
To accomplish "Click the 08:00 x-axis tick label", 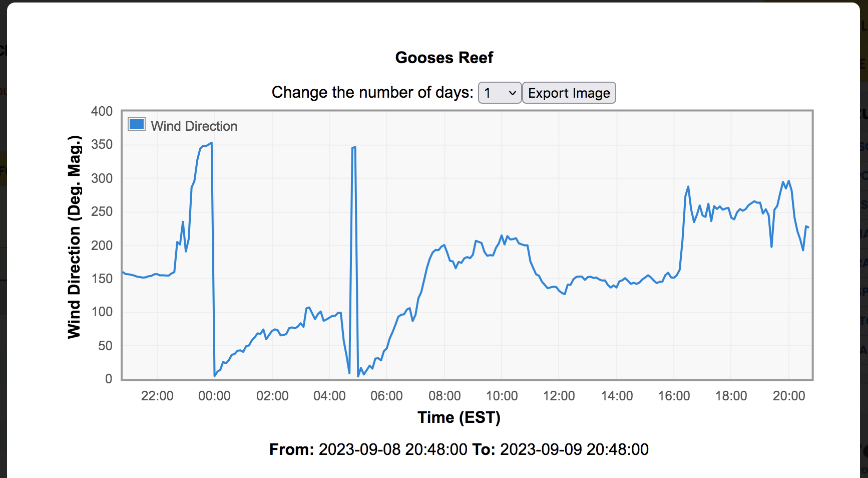I will (445, 396).
